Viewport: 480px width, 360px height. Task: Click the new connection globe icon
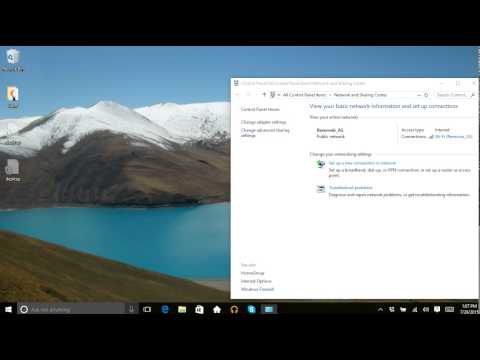tap(320, 164)
